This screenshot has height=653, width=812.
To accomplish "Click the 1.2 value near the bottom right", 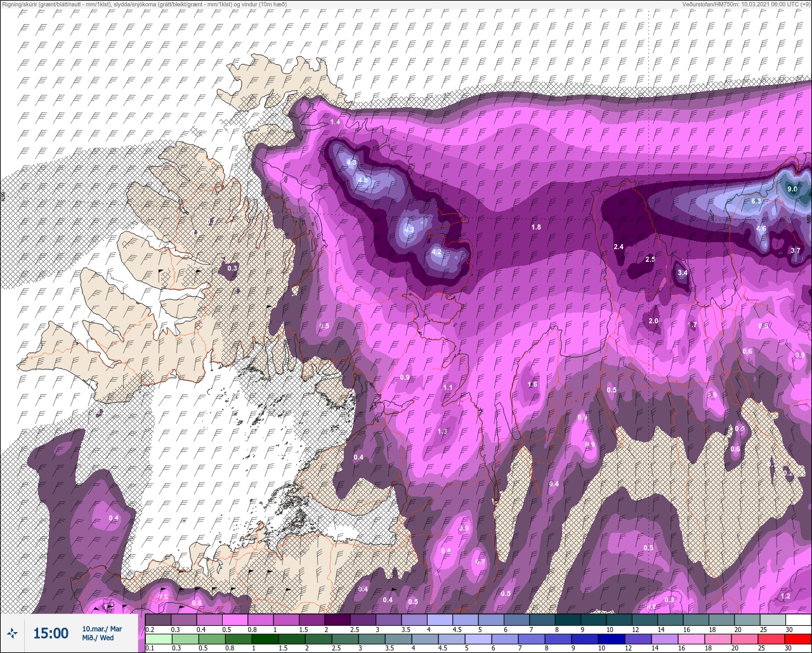I will (785, 597).
